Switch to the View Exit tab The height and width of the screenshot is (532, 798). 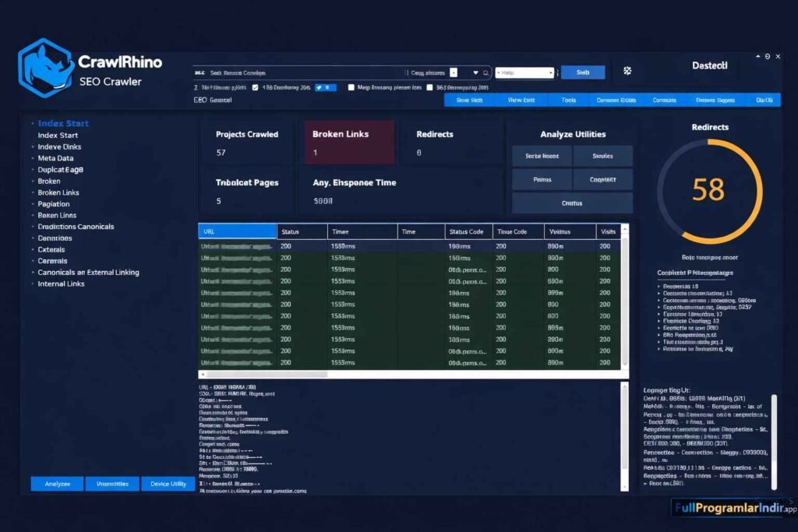coord(520,100)
